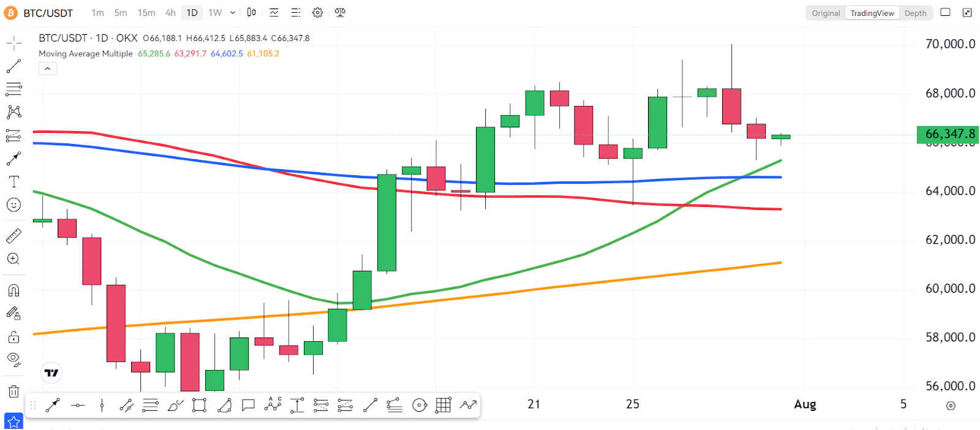This screenshot has width=980, height=430.
Task: Select horizontal line in favorites toolbar
Action: click(x=78, y=405)
